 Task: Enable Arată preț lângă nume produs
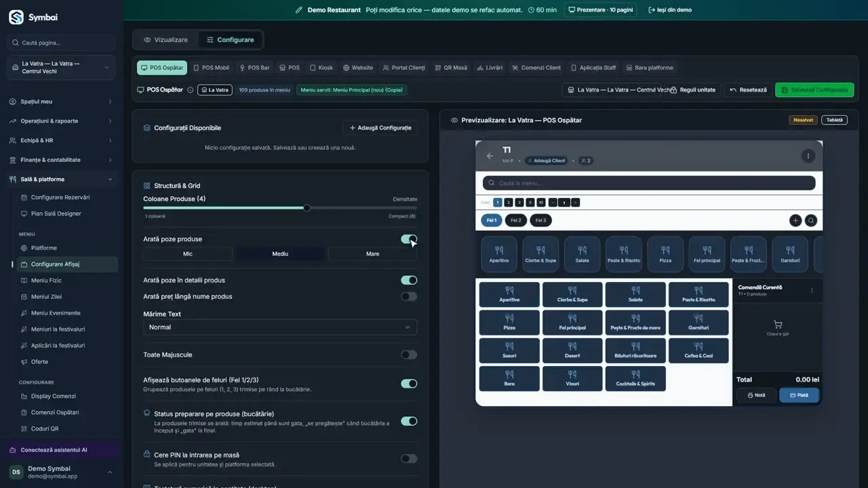pos(409,296)
